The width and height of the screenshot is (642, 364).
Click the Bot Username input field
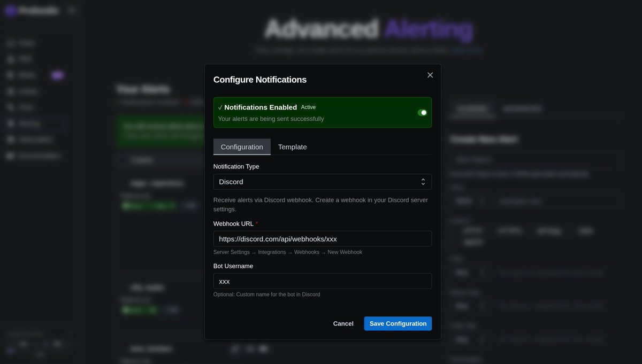(323, 281)
